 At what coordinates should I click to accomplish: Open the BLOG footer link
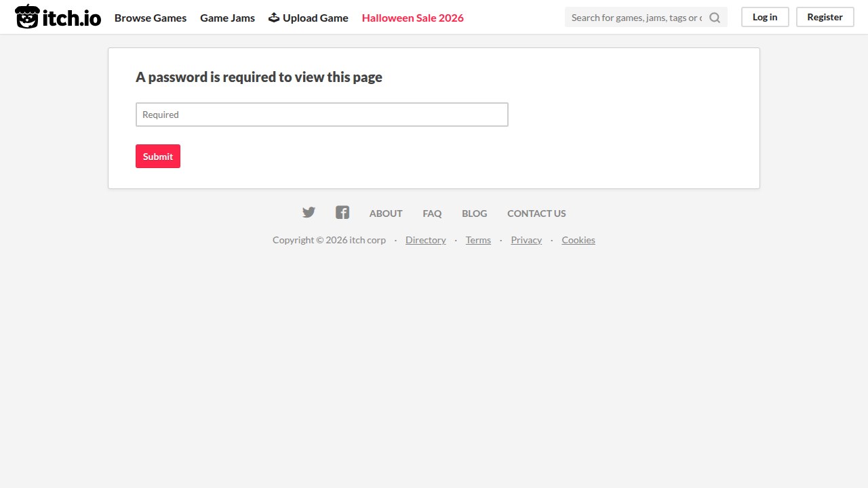475,213
